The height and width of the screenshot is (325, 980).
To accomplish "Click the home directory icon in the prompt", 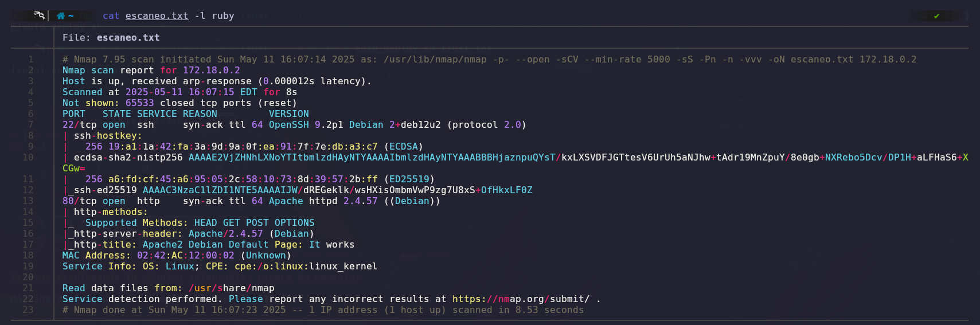I will point(60,16).
